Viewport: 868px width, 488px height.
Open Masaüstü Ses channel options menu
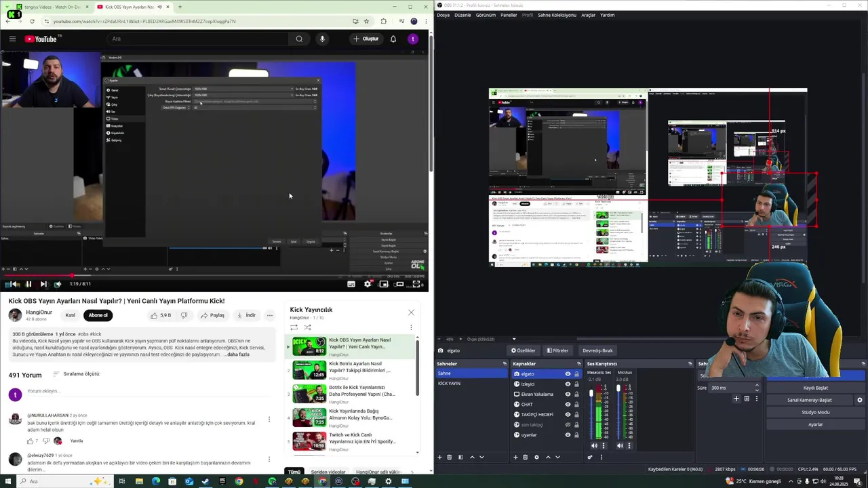pos(603,445)
